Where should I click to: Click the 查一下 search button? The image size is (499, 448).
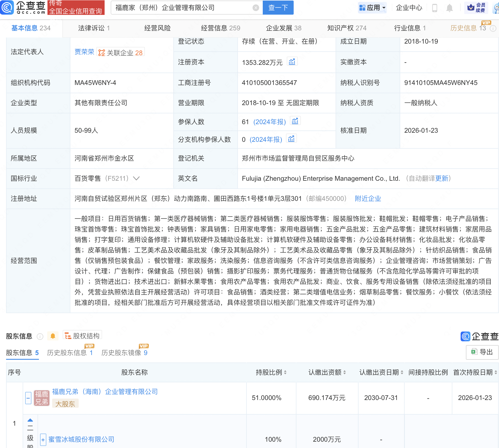[278, 8]
